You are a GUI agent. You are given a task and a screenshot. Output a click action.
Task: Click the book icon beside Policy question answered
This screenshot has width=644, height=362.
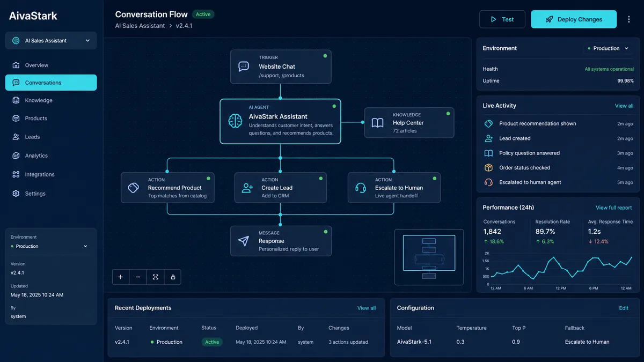pos(488,153)
